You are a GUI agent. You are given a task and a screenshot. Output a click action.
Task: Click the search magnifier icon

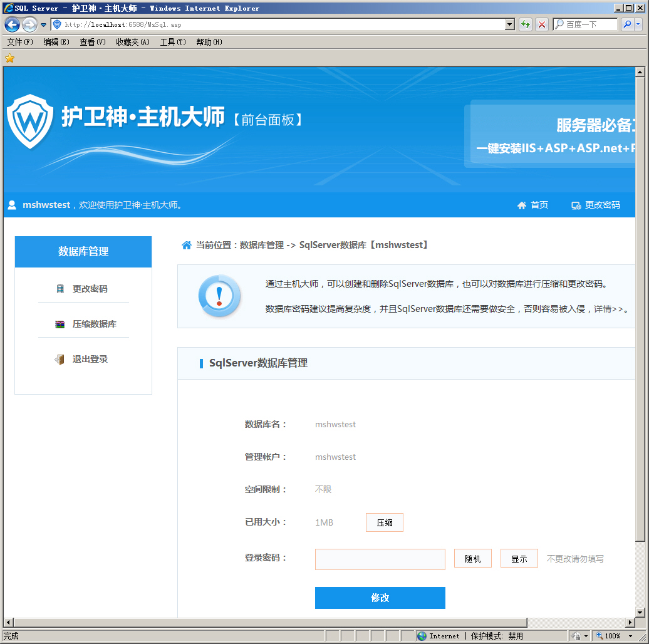point(628,24)
